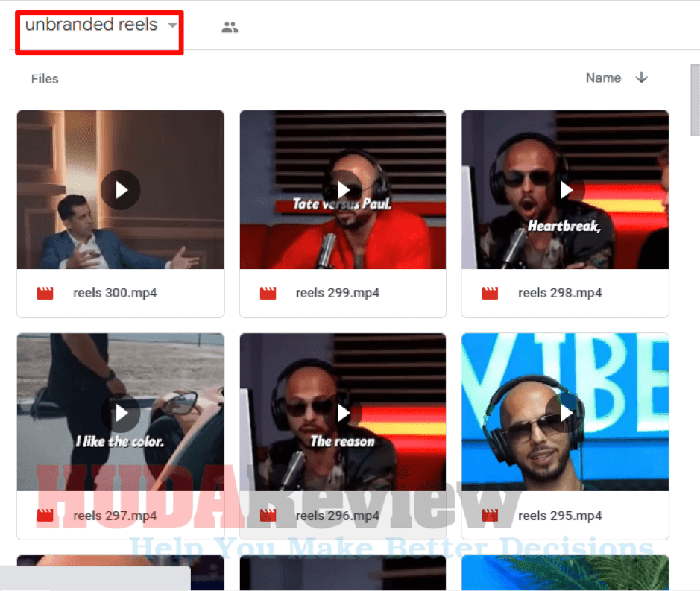The width and height of the screenshot is (700, 591).
Task: Sort files by Name
Action: pyautogui.click(x=603, y=78)
